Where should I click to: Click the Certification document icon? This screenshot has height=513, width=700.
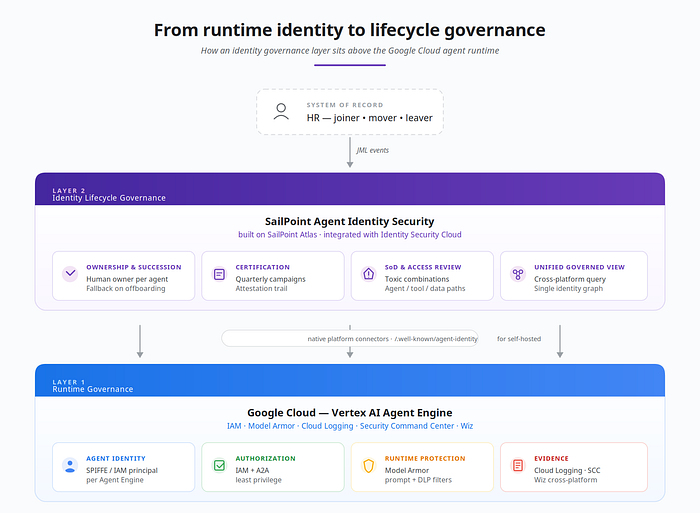[219, 274]
